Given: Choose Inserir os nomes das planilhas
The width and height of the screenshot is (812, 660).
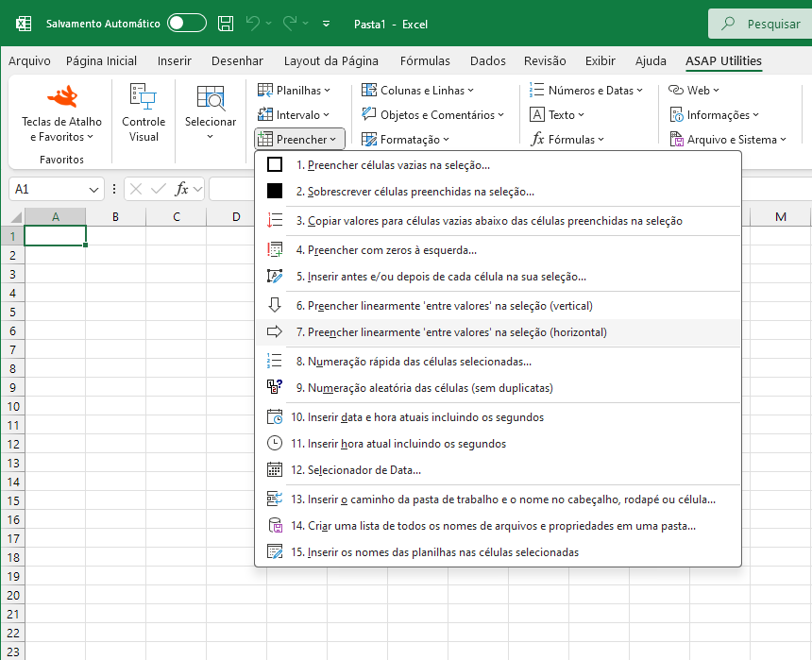Looking at the screenshot, I should 498,551.
